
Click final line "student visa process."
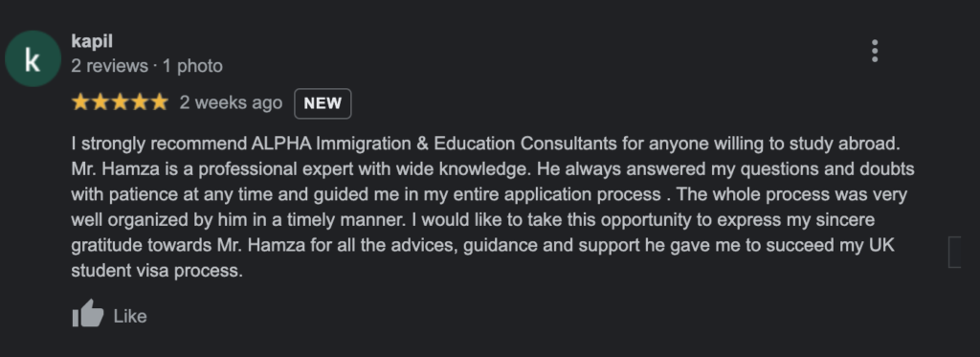point(157,271)
